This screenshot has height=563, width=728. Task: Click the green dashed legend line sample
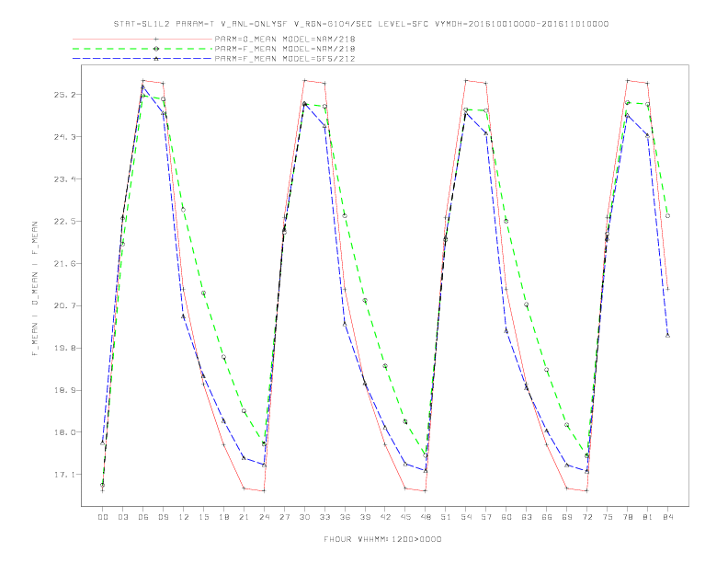142,49
